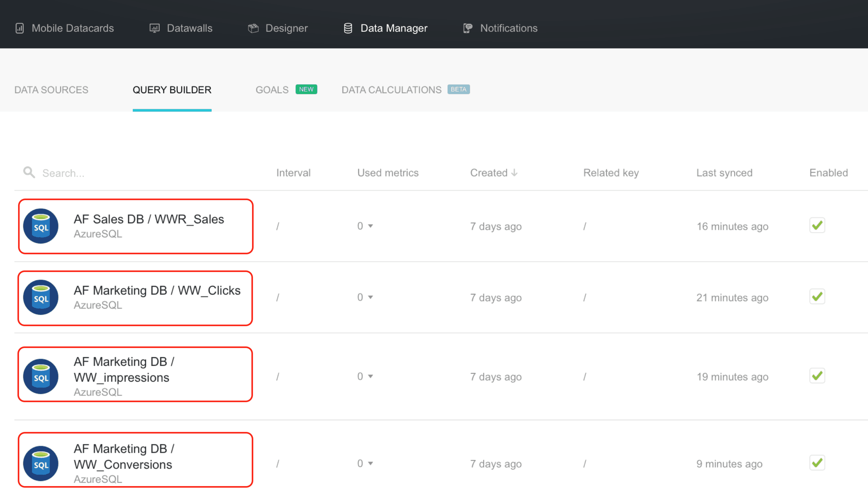Open AF Marketing DB / WW_impressions query
Image resolution: width=868 pixels, height=494 pixels.
point(124,370)
